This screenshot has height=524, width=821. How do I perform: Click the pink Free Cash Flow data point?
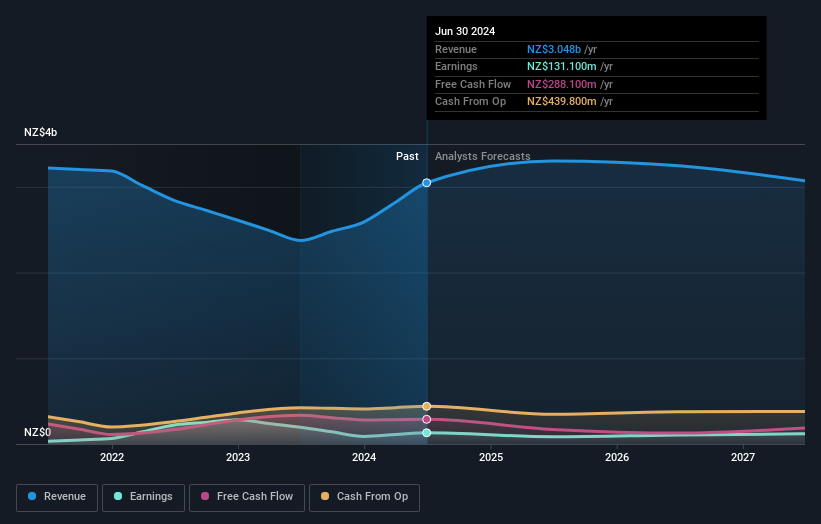click(427, 419)
